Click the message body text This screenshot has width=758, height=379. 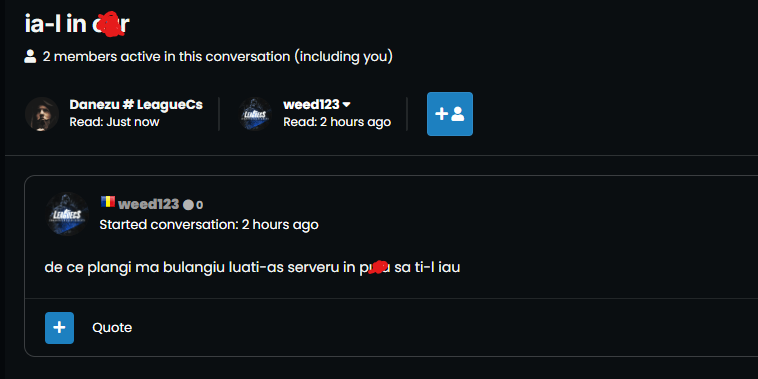tap(252, 267)
